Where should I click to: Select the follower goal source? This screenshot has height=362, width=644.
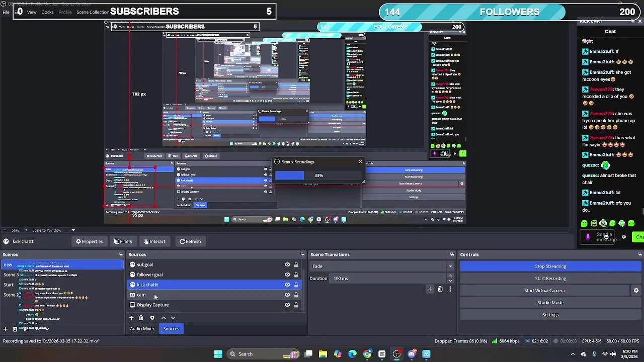click(214, 275)
